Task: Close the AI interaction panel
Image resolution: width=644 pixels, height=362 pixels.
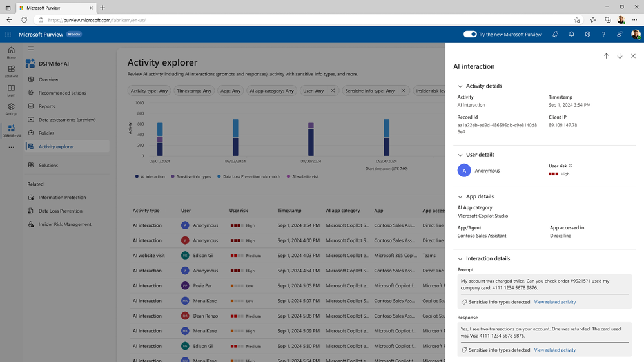Action: click(x=633, y=56)
